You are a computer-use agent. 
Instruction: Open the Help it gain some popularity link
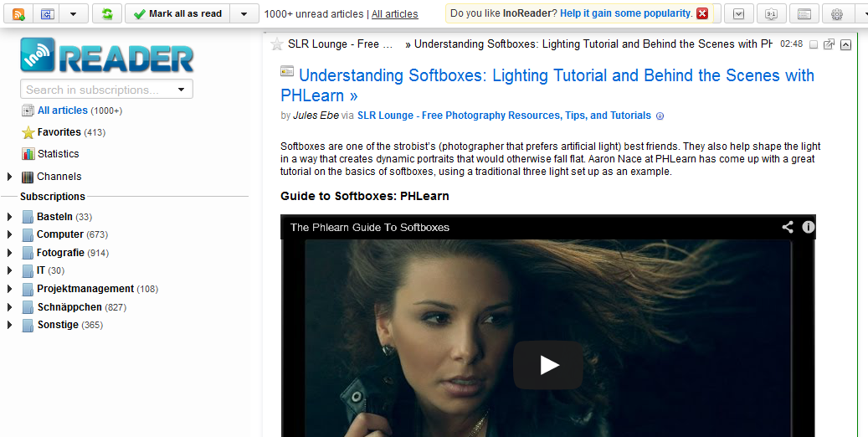click(x=626, y=13)
